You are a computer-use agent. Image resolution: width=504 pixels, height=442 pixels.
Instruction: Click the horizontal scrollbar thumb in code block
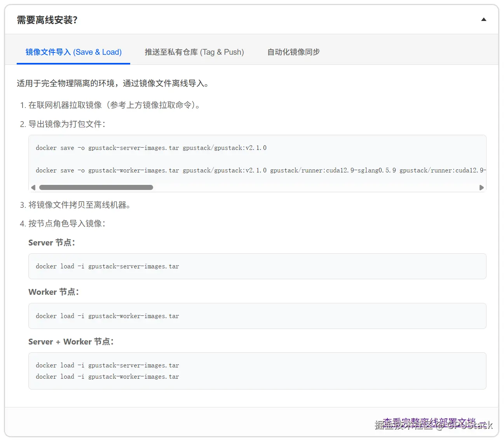pyautogui.click(x=96, y=187)
